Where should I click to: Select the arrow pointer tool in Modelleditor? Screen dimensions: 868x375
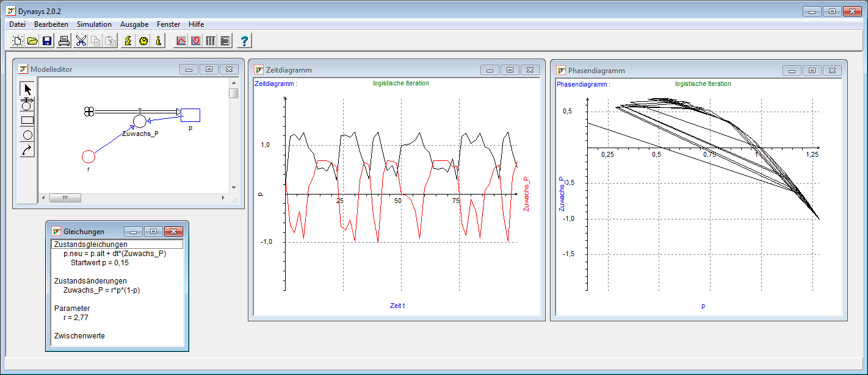(27, 89)
